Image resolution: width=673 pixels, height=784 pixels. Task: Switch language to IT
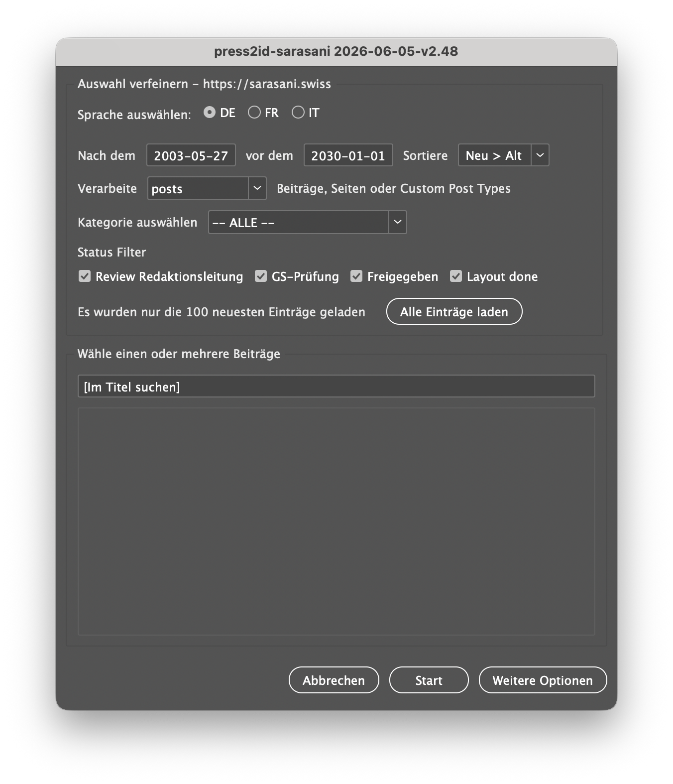tap(298, 113)
